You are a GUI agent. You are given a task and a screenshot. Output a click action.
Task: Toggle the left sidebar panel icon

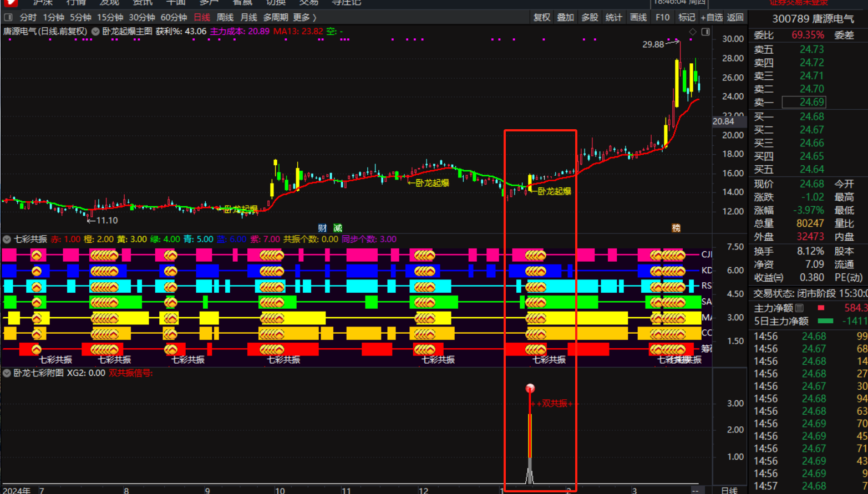click(8, 18)
